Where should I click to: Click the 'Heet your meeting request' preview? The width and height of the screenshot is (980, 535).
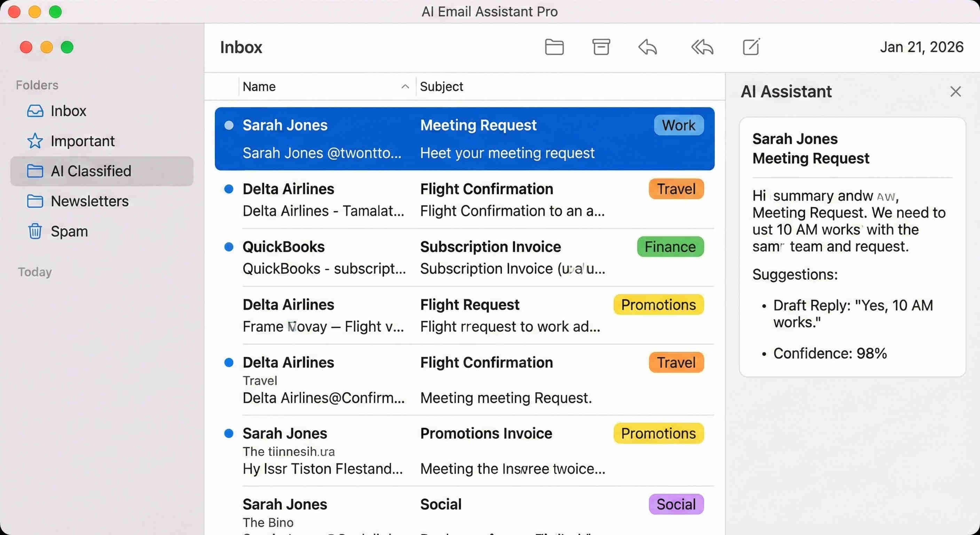pyautogui.click(x=507, y=153)
